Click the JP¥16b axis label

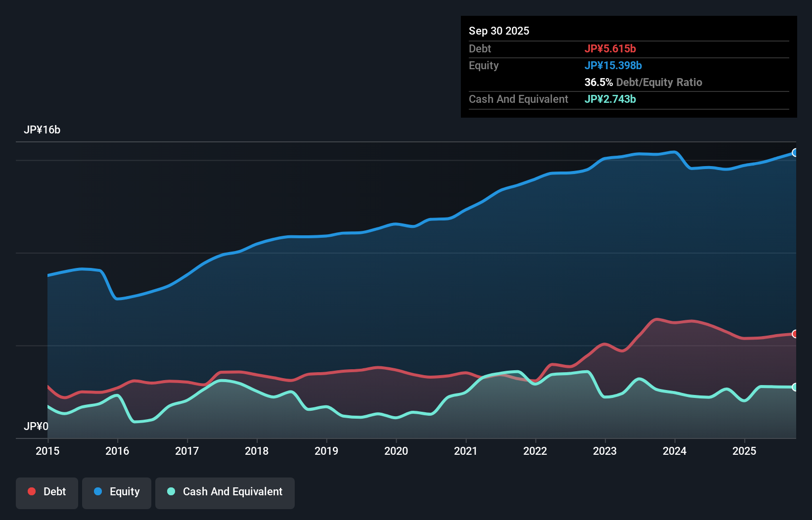click(x=43, y=130)
